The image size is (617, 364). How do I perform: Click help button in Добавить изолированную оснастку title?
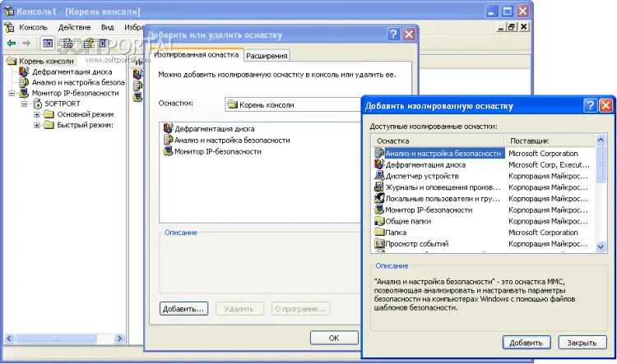click(x=590, y=106)
